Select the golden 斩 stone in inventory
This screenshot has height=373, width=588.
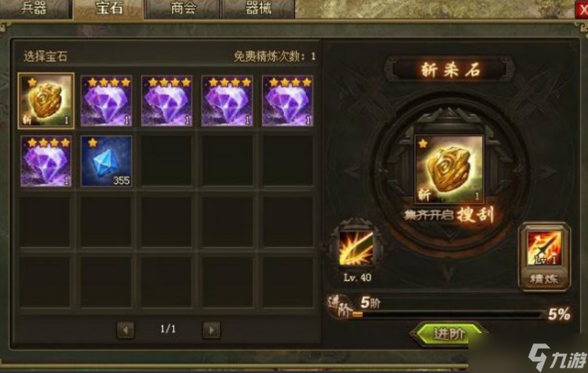[x=46, y=101]
